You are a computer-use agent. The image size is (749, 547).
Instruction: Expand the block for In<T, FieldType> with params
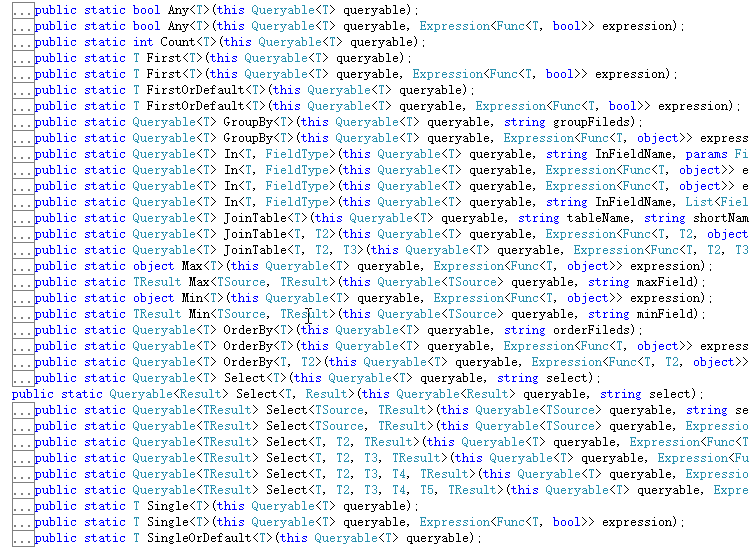pos(22,154)
